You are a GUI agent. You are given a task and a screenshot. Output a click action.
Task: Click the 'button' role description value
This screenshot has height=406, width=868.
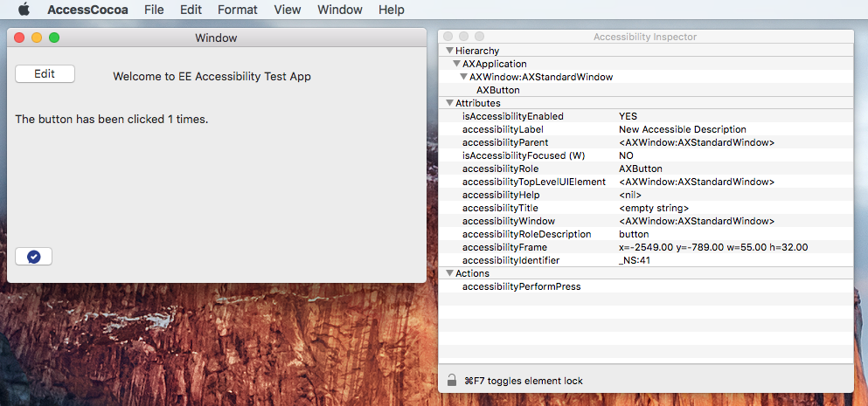[x=634, y=234]
